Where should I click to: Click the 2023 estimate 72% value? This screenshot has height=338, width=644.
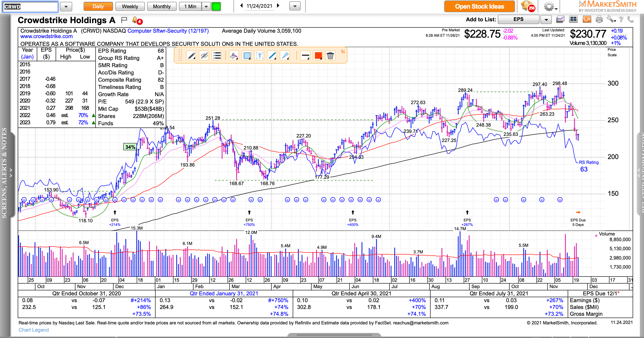point(83,122)
